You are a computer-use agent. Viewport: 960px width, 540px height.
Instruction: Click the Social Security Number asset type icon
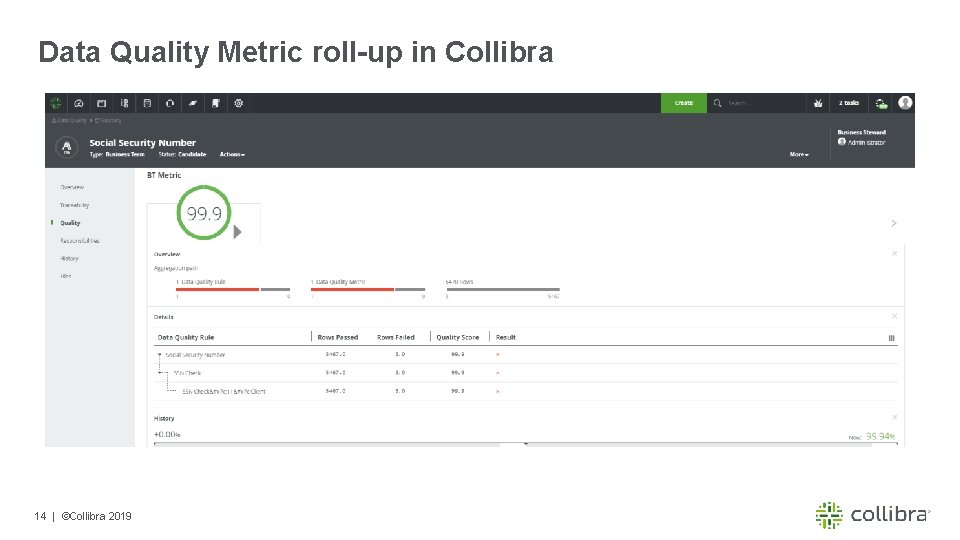[67, 148]
